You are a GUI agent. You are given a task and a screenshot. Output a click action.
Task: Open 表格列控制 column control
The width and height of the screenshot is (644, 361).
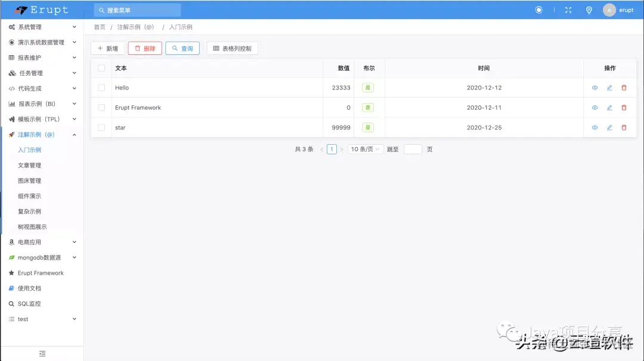(233, 48)
